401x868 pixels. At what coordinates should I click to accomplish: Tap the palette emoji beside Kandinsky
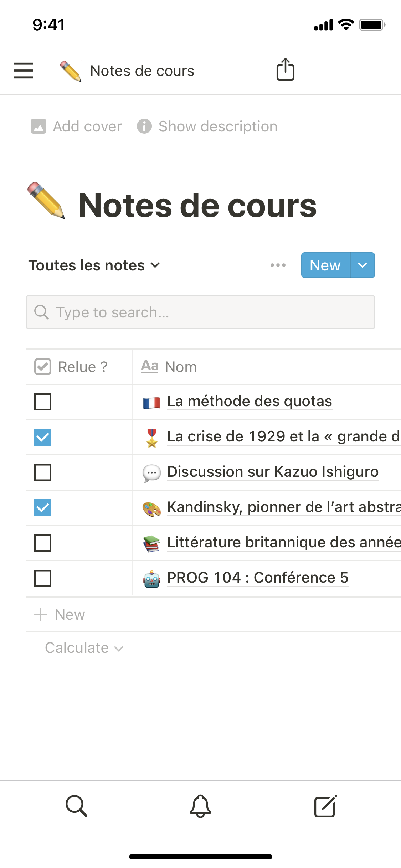click(152, 508)
